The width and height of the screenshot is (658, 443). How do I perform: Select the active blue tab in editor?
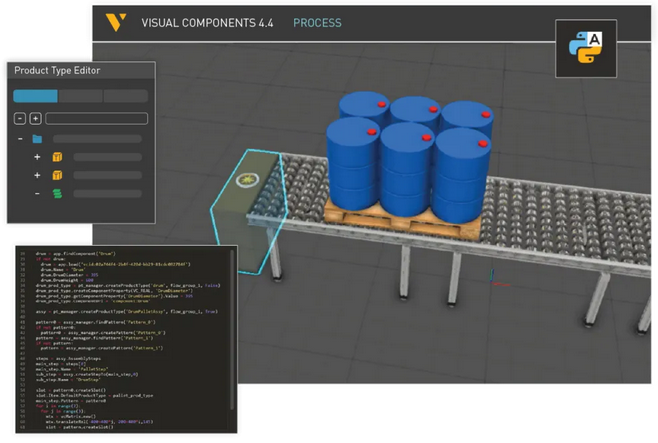(35, 96)
